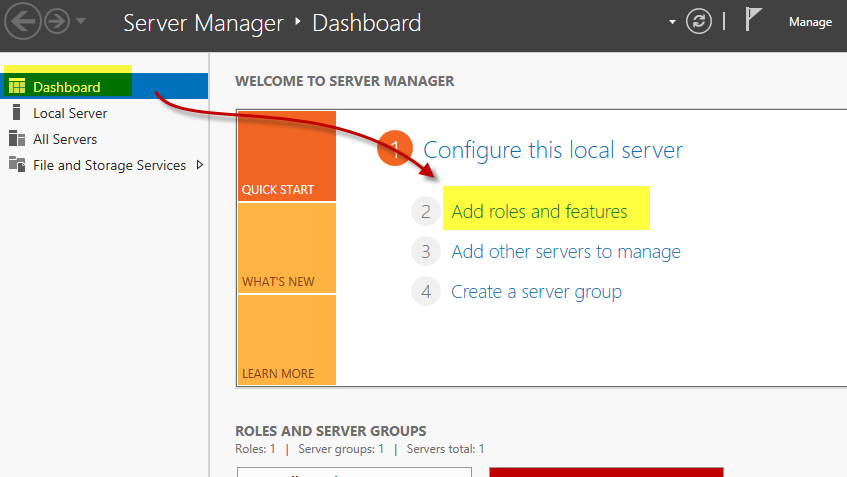Select the QUICK START tile
This screenshot has width=847, height=477.
[x=287, y=156]
